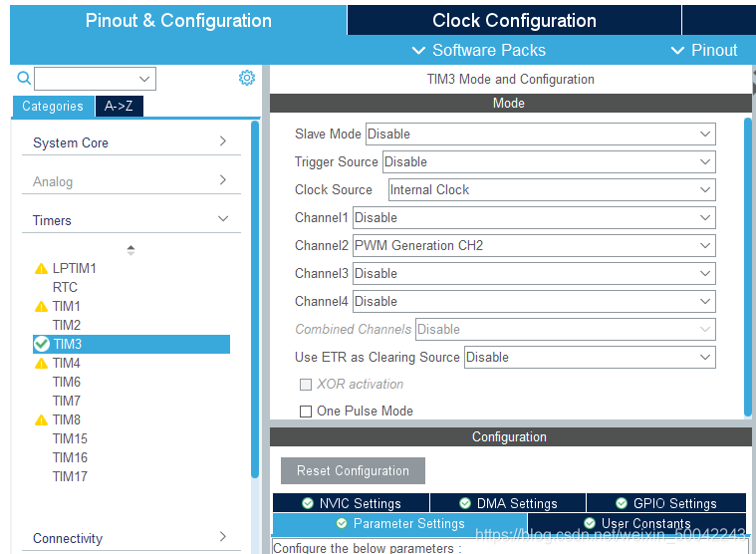Screen dimensions: 756x554
Task: Toggle the XOR activation checkbox
Action: [306, 385]
